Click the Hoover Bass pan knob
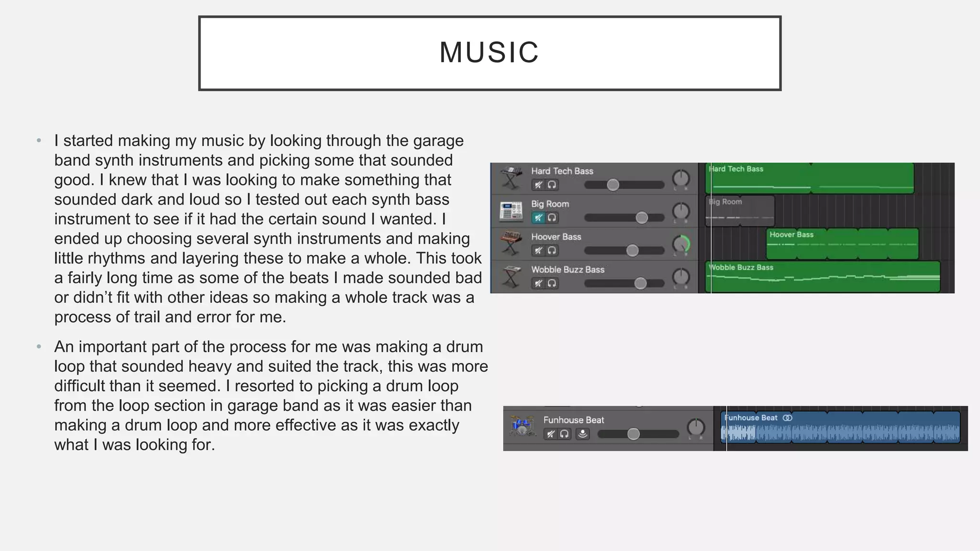The image size is (980, 551). 681,244
